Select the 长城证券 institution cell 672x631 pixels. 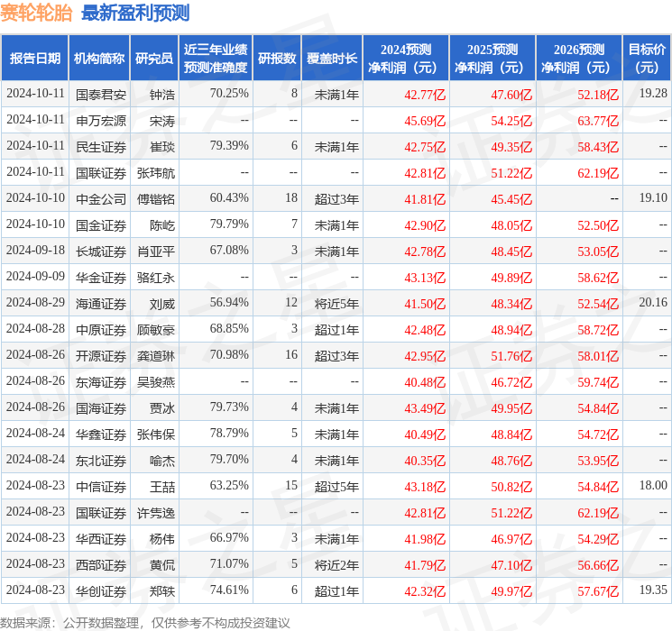[101, 251]
